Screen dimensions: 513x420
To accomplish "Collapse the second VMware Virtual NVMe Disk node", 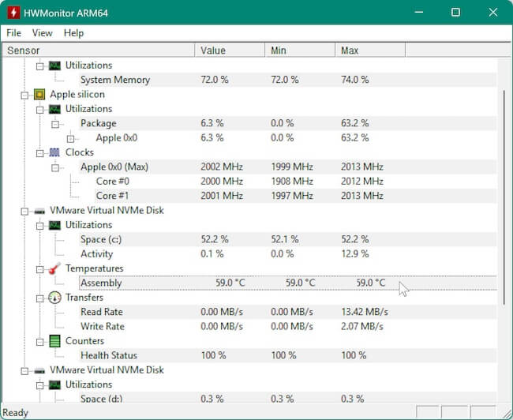I will 24,371.
